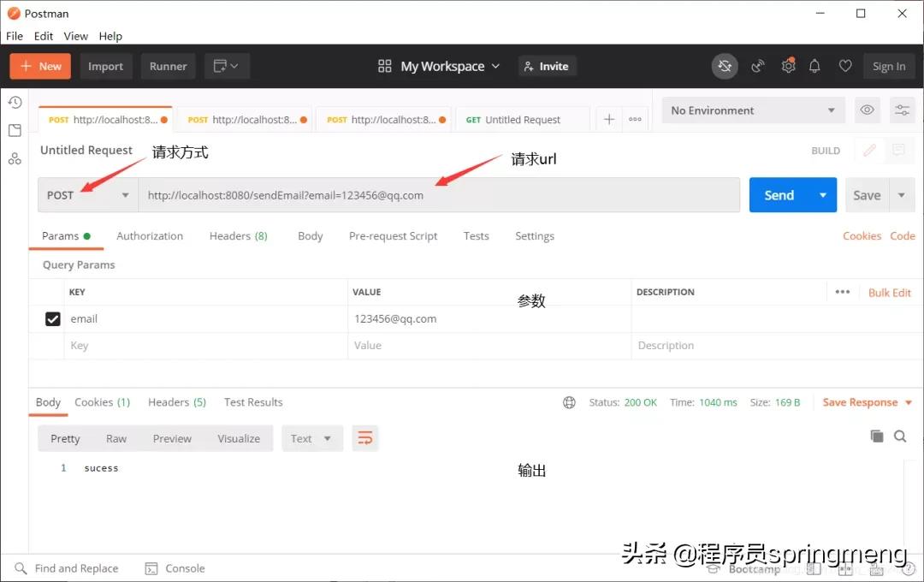Viewport: 924px width, 582px height.
Task: Switch to the Test Results tab
Action: pos(252,402)
